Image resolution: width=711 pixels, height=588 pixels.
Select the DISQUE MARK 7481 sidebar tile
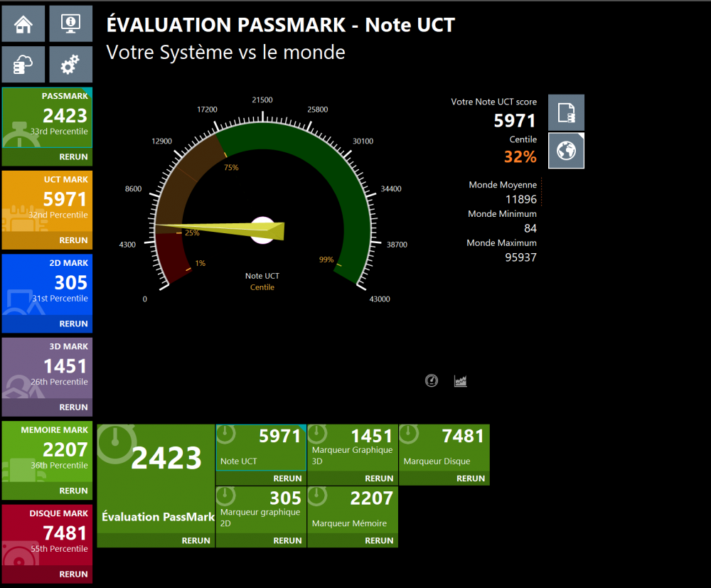(47, 535)
